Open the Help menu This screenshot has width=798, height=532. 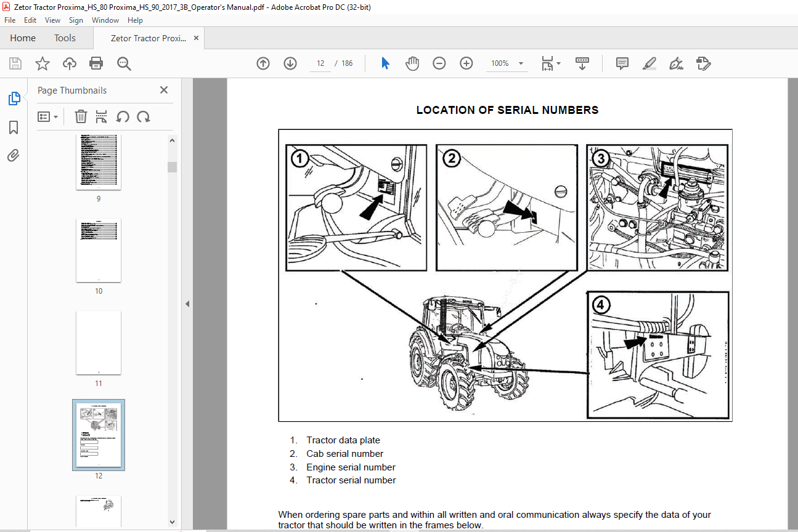135,20
